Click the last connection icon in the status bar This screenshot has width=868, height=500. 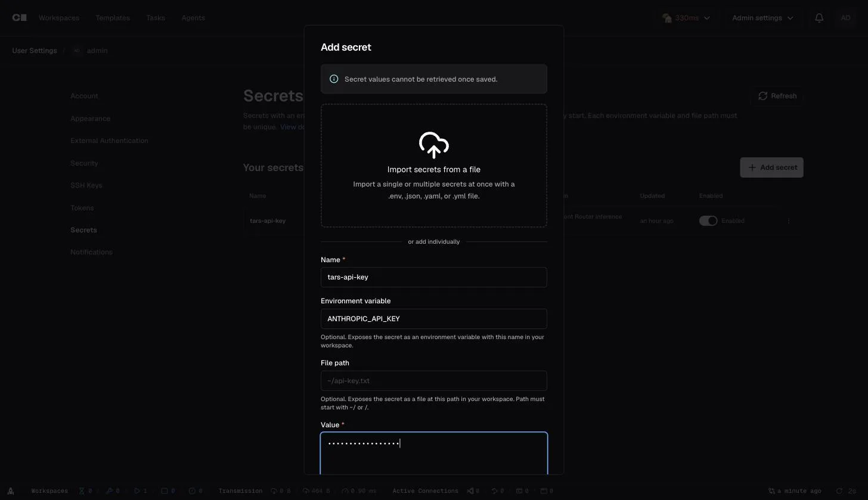pyautogui.click(x=544, y=491)
